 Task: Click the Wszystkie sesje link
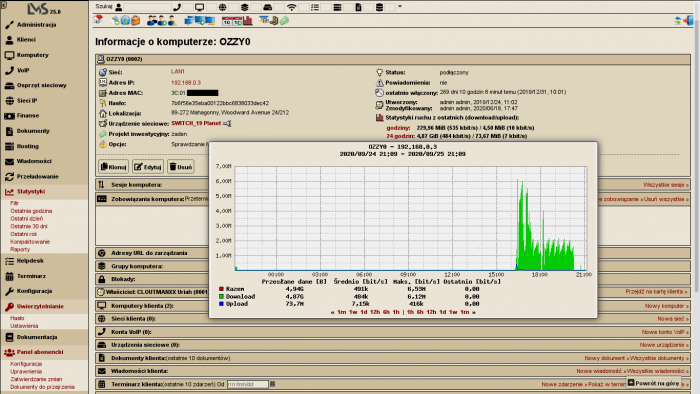tap(666, 185)
